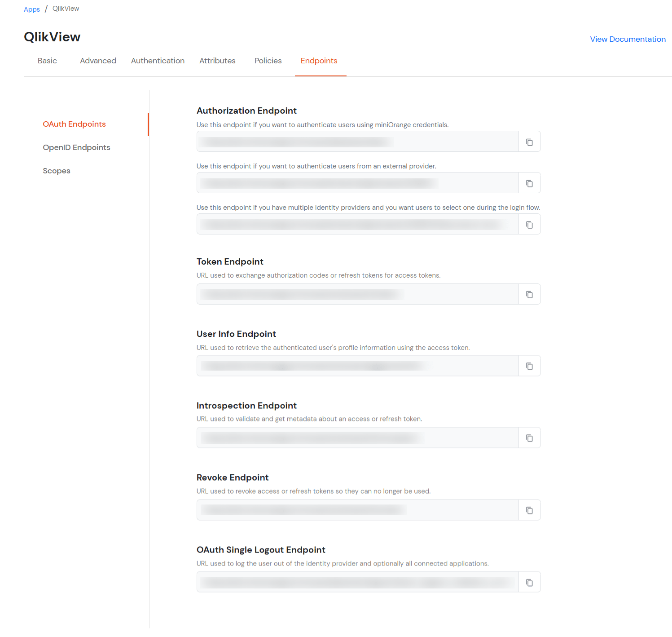This screenshot has height=637, width=672.
Task: Select the Endpoints tab
Action: coord(319,61)
